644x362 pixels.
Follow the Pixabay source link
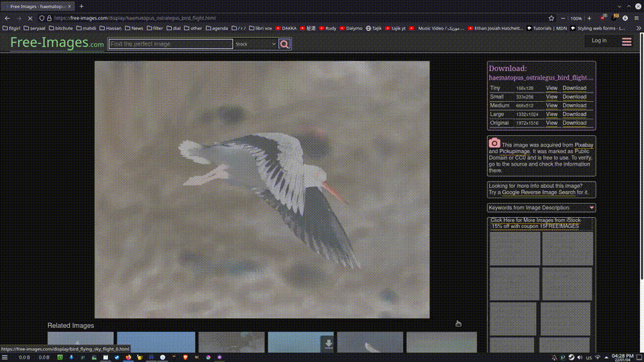(x=584, y=145)
